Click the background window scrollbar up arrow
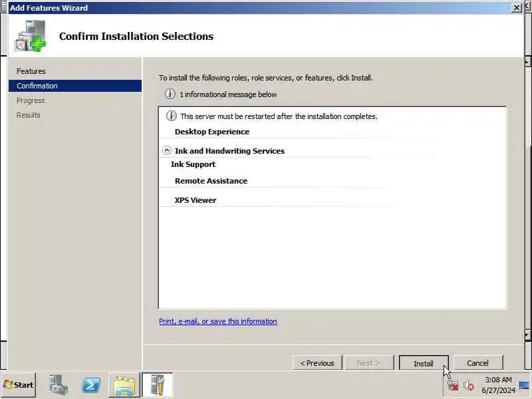This screenshot has width=532, height=399. click(x=527, y=62)
